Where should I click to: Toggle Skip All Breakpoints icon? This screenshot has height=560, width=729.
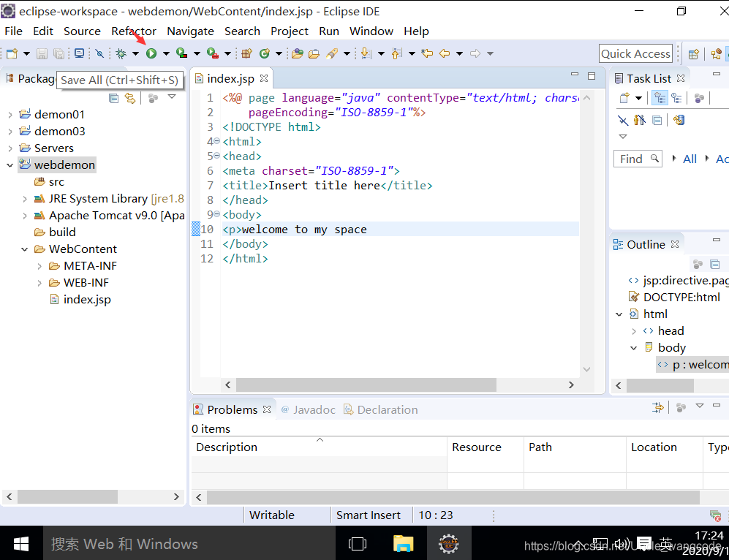pos(99,53)
